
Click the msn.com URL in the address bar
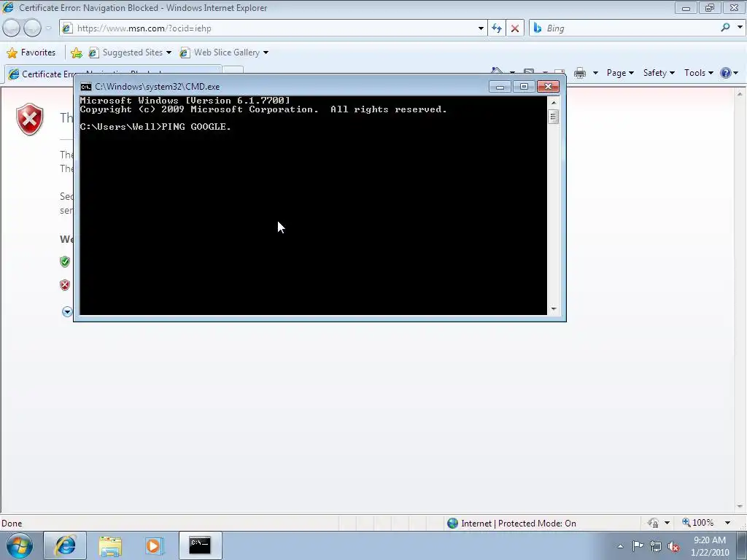click(x=144, y=28)
